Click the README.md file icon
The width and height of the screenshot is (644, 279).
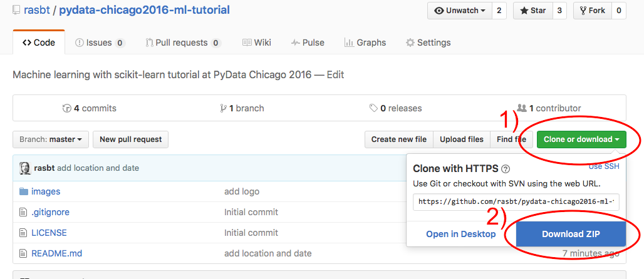click(x=24, y=253)
